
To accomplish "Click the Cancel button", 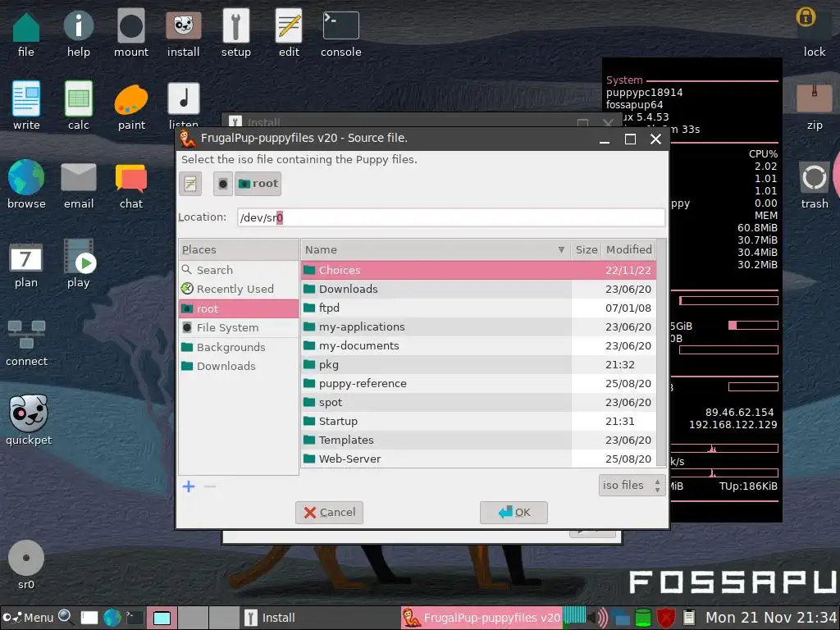I will point(330,513).
